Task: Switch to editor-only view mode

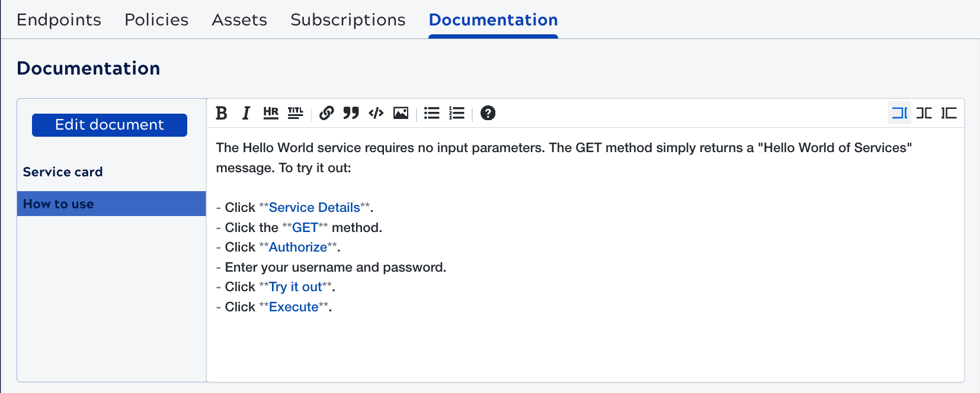Action: pyautogui.click(x=899, y=113)
